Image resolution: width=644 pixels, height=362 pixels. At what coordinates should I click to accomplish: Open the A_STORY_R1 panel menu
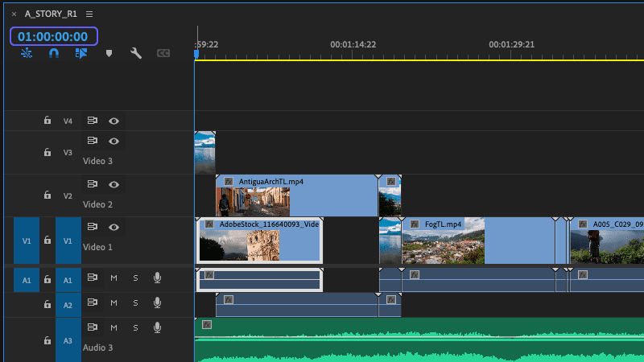pyautogui.click(x=89, y=14)
